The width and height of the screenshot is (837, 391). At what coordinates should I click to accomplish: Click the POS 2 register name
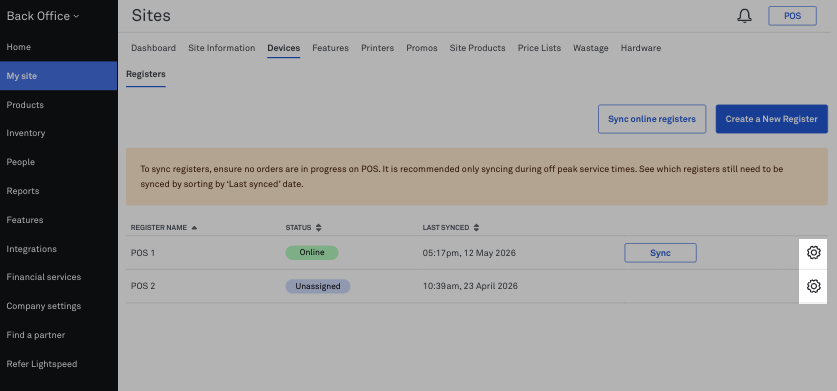pyautogui.click(x=143, y=286)
